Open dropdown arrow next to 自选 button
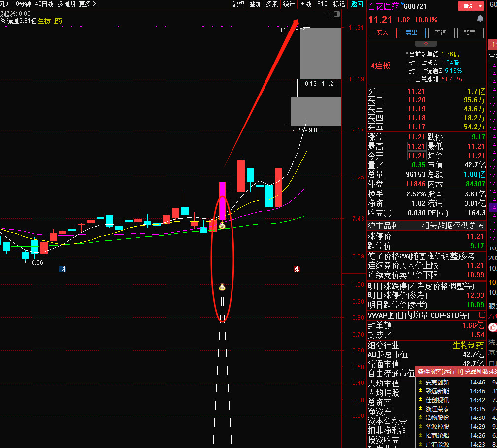The height and width of the screenshot is (448, 497). pos(480,6)
